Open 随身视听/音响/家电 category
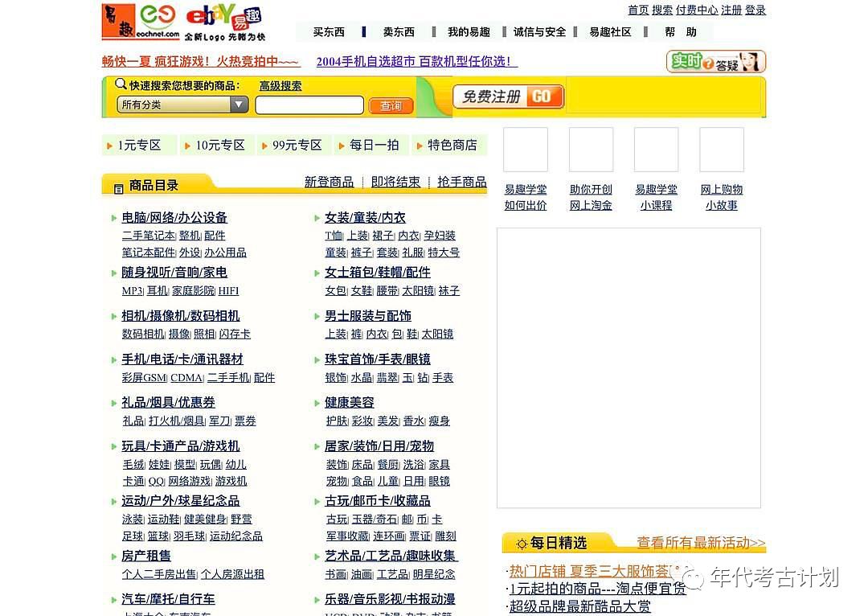 point(174,273)
